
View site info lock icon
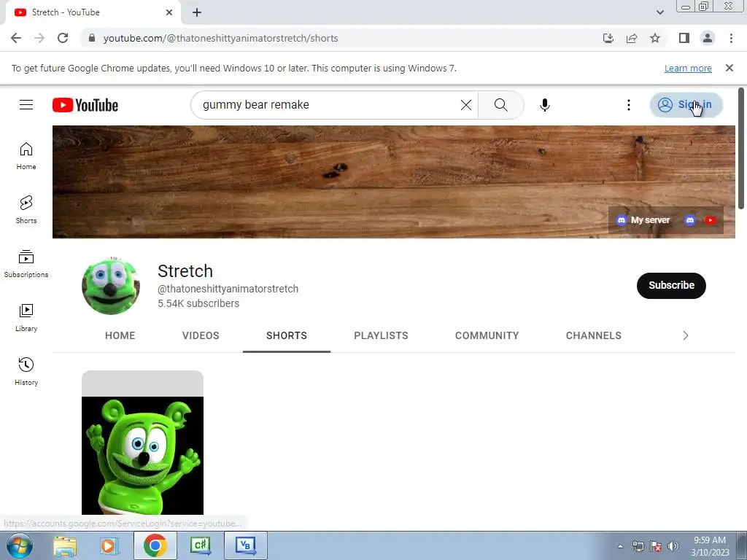tap(92, 38)
